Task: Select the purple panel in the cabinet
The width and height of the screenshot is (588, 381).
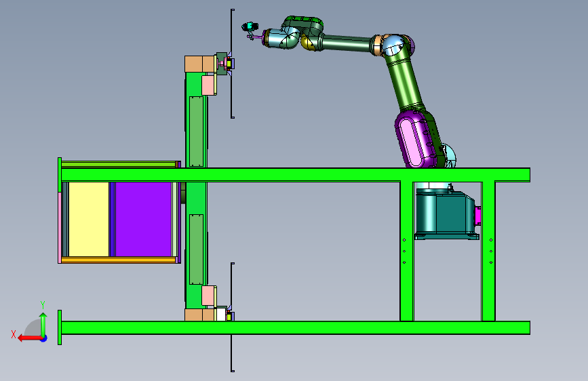Action: pos(143,220)
